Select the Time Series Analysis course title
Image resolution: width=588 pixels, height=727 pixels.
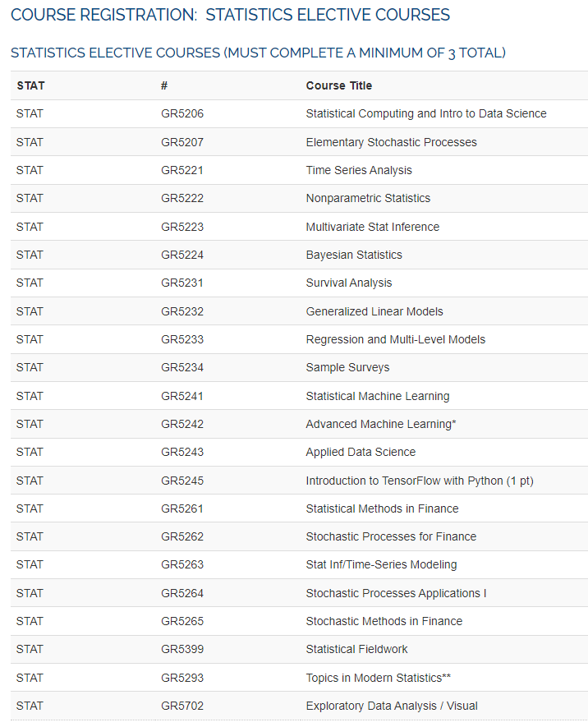pyautogui.click(x=359, y=170)
